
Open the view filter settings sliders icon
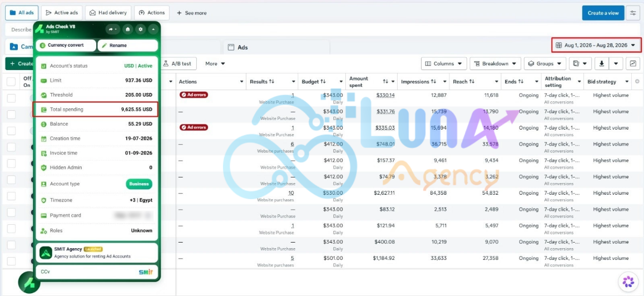coord(633,13)
